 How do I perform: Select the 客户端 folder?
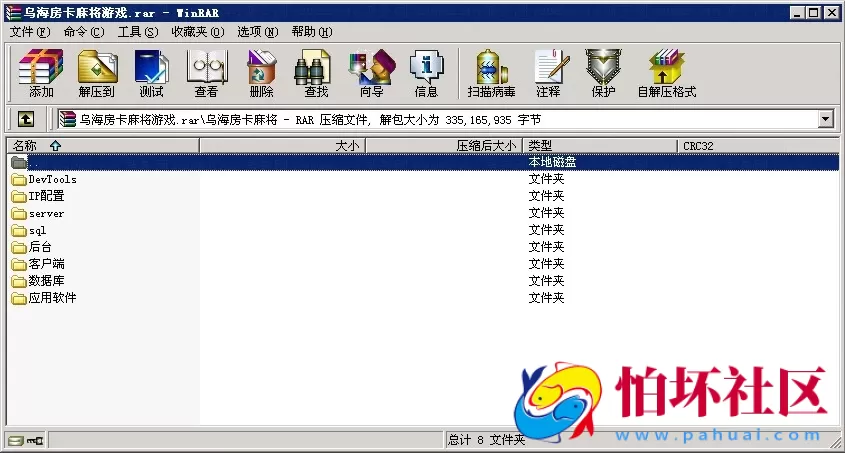pyautogui.click(x=38, y=264)
